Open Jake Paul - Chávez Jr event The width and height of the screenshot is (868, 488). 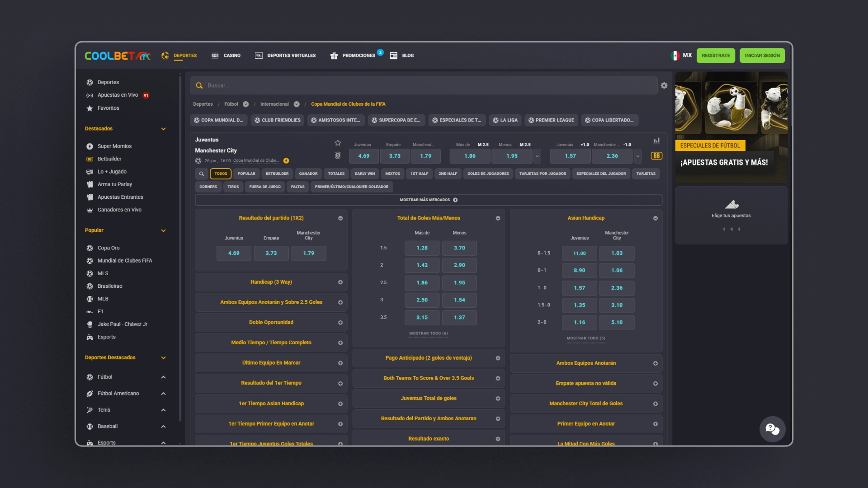[x=122, y=324]
